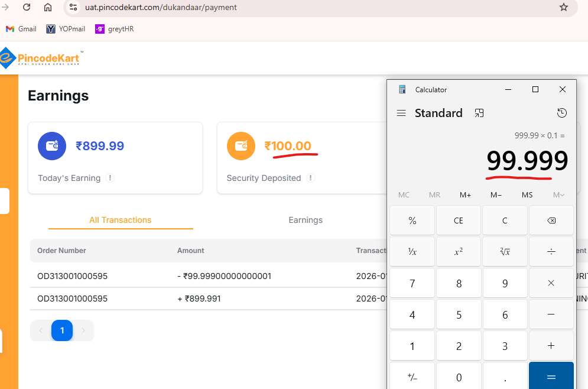Open the calculator hamburger navigation menu
Image resolution: width=588 pixels, height=389 pixels.
pyautogui.click(x=401, y=113)
